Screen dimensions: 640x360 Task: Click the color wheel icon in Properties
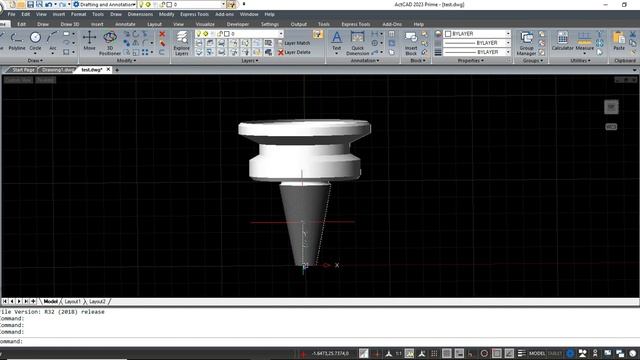point(438,33)
